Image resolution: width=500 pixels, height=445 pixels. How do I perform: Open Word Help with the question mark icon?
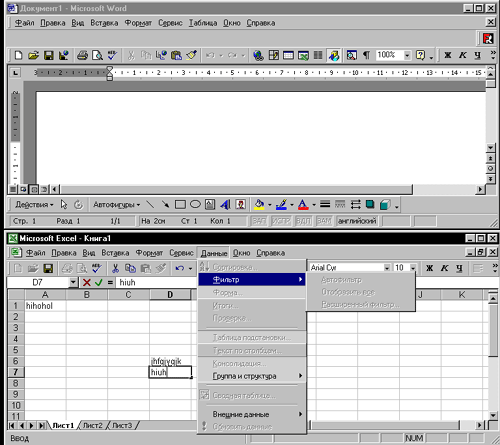420,55
